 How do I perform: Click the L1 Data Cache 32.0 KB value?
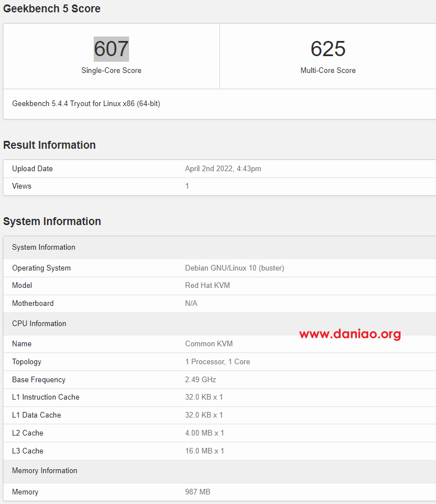click(x=204, y=415)
